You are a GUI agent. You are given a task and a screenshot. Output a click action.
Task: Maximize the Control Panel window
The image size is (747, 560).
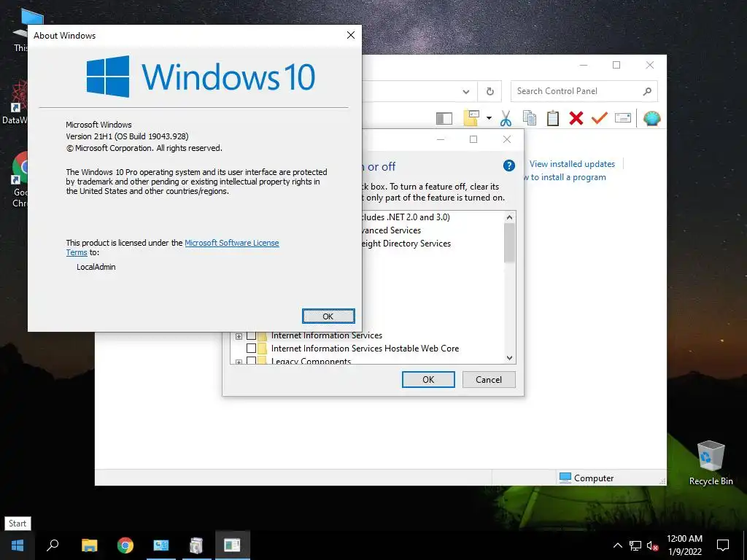pos(616,65)
